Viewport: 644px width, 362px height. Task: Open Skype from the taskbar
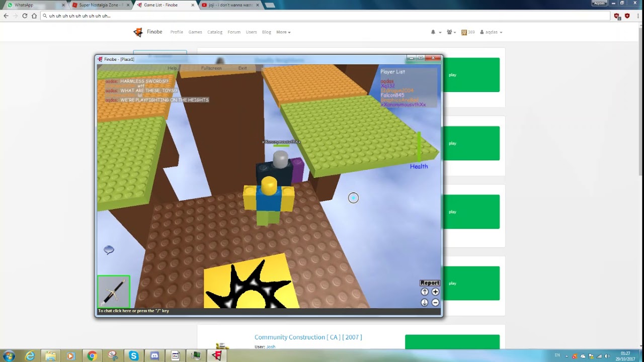coord(134,356)
